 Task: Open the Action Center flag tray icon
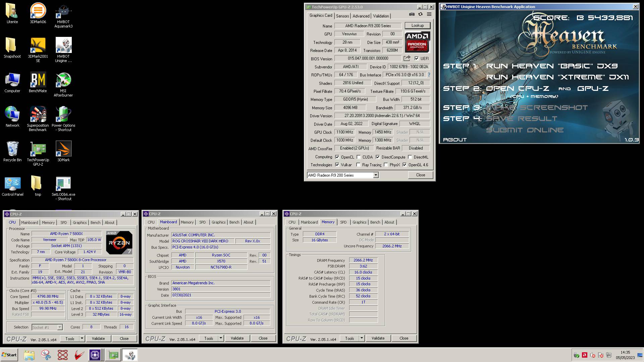click(x=600, y=355)
